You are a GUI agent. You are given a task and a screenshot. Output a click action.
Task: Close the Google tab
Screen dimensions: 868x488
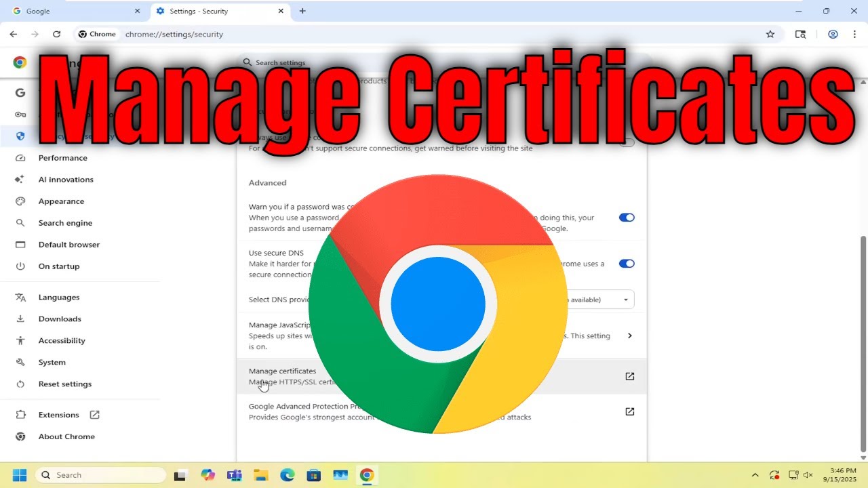pyautogui.click(x=137, y=11)
